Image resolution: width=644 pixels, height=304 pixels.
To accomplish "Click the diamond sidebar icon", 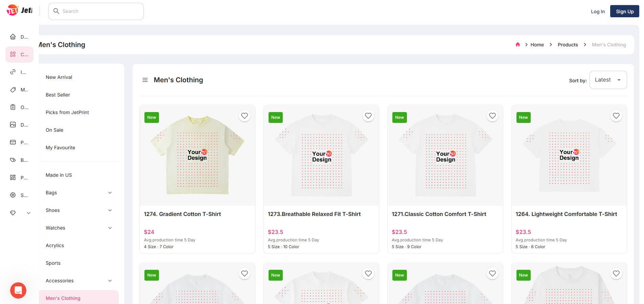I will [x=13, y=213].
